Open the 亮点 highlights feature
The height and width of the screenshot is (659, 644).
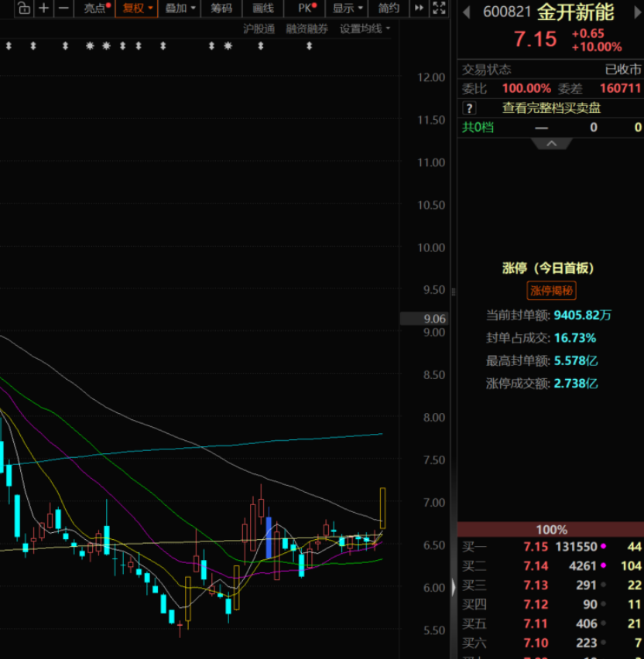(95, 8)
